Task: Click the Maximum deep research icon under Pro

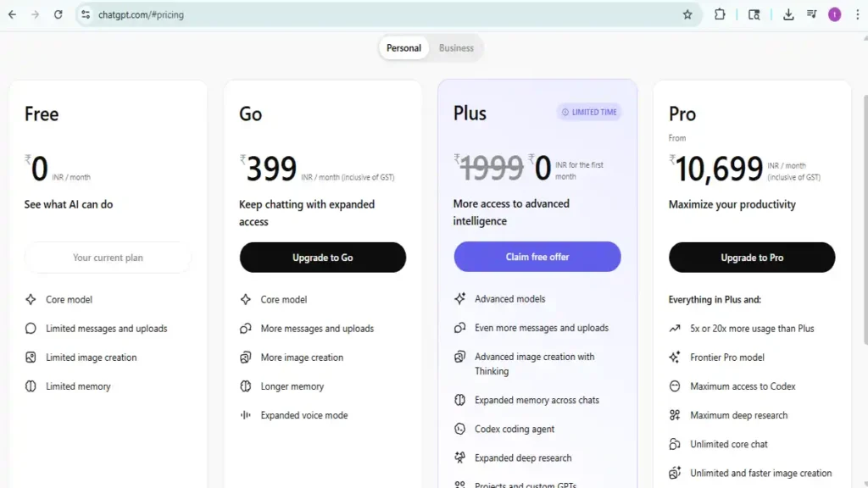Action: click(674, 415)
